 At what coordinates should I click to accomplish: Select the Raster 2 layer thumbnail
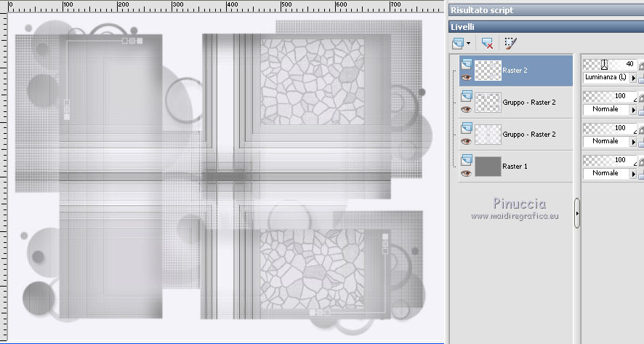point(488,71)
